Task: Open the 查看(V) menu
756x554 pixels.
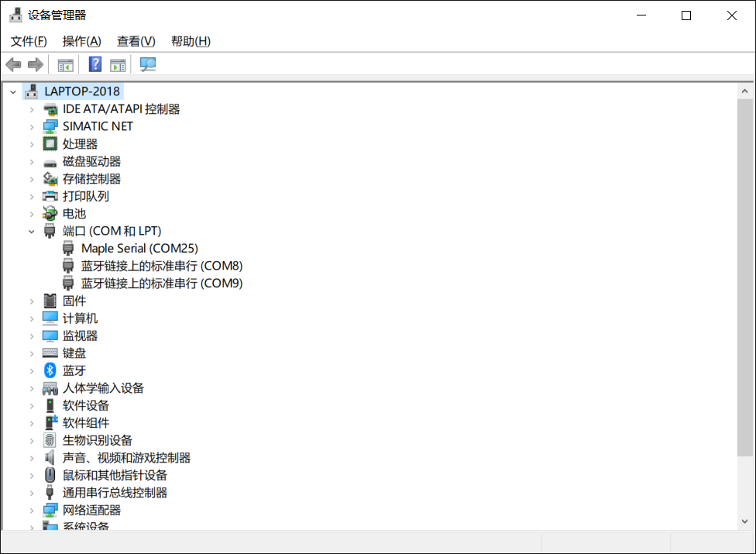Action: click(136, 41)
